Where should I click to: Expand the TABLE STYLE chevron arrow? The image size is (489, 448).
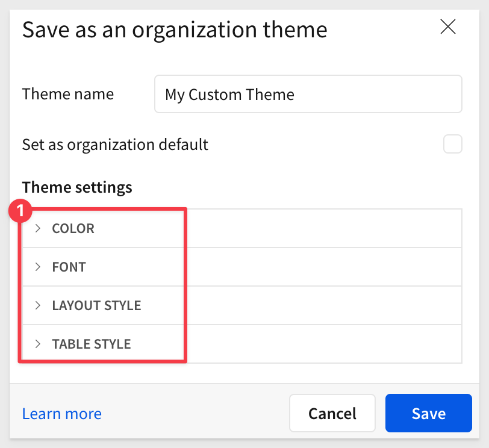pos(38,344)
